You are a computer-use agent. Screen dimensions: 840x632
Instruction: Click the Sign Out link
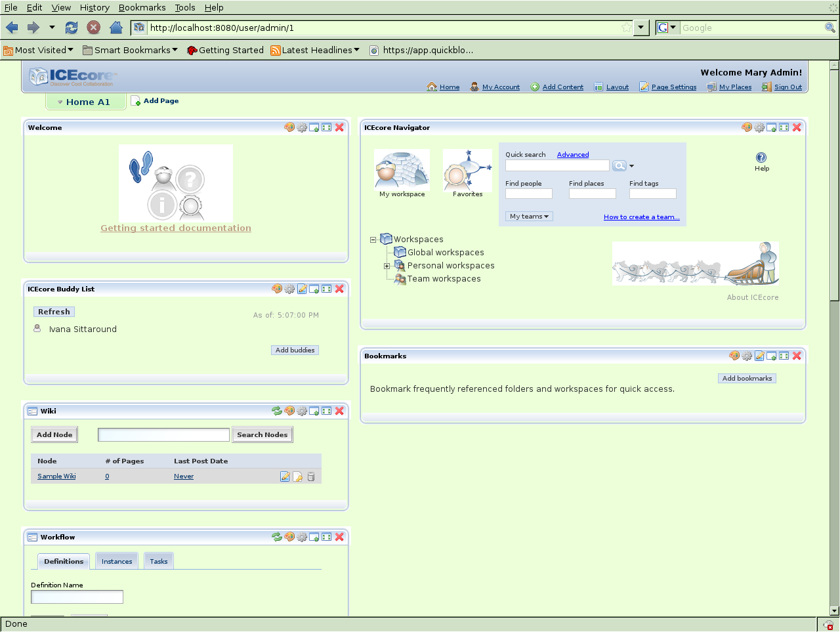(788, 87)
